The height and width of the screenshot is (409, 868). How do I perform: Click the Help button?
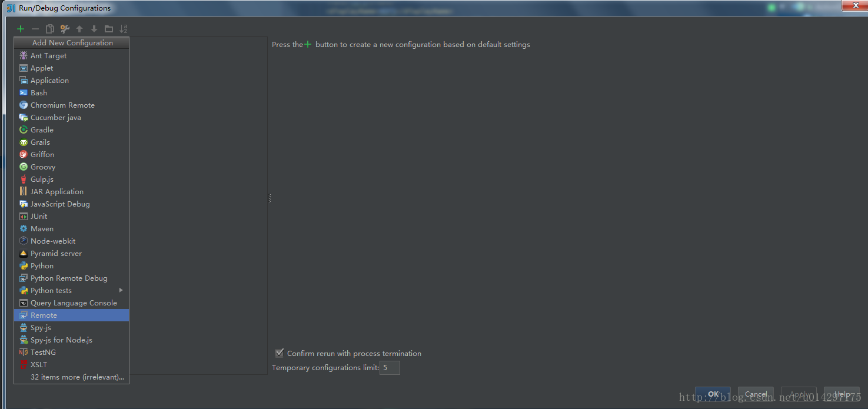(x=842, y=394)
